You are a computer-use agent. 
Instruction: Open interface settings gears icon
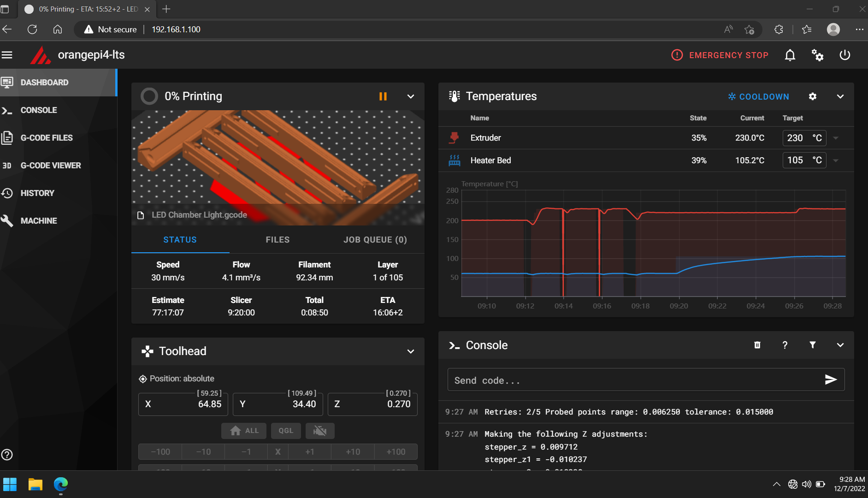[x=817, y=55]
